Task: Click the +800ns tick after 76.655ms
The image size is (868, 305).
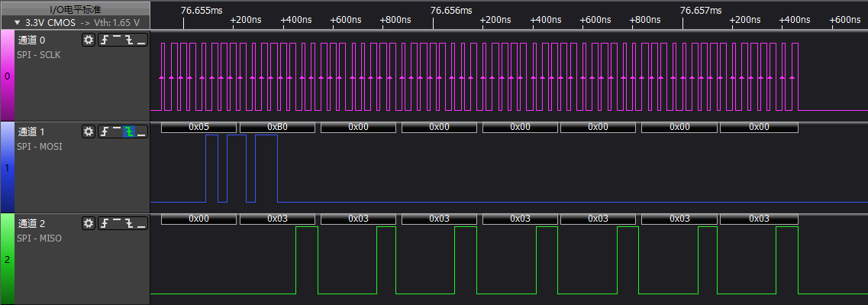Action: 395,19
